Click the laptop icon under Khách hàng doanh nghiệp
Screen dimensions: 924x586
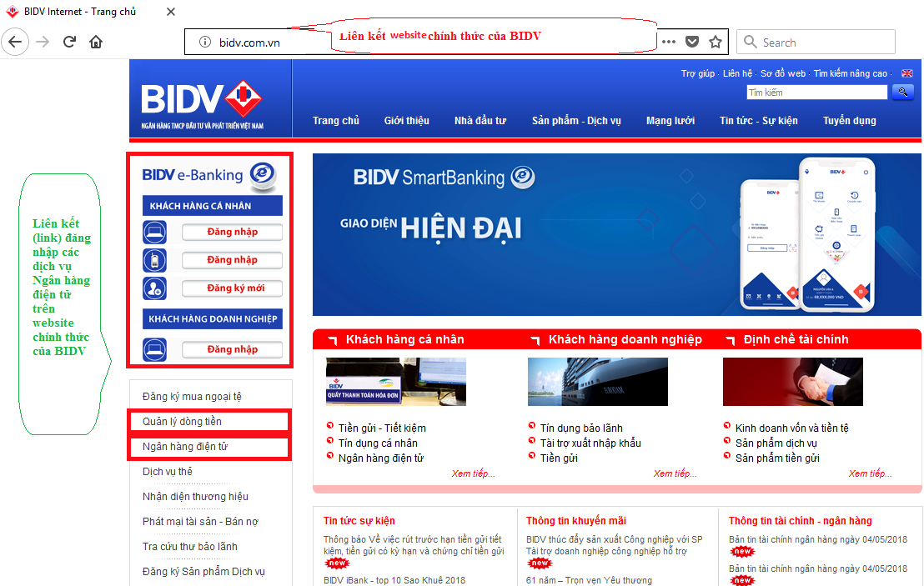point(154,350)
